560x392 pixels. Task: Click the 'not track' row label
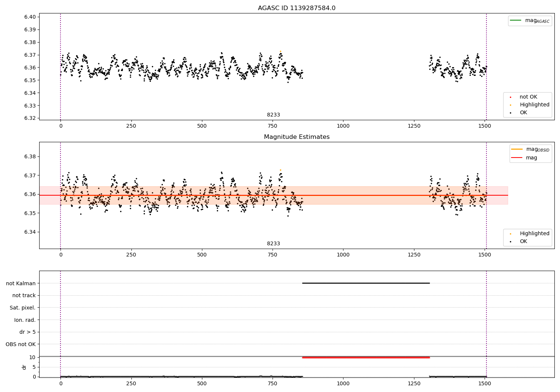[x=24, y=296]
